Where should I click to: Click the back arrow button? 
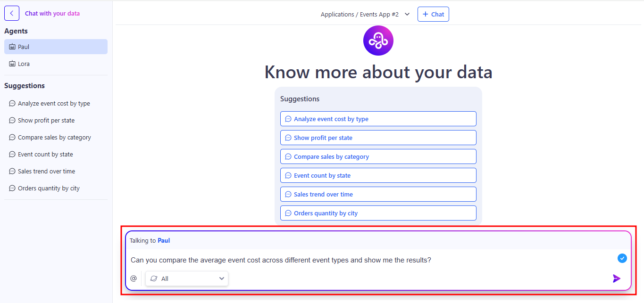click(12, 13)
